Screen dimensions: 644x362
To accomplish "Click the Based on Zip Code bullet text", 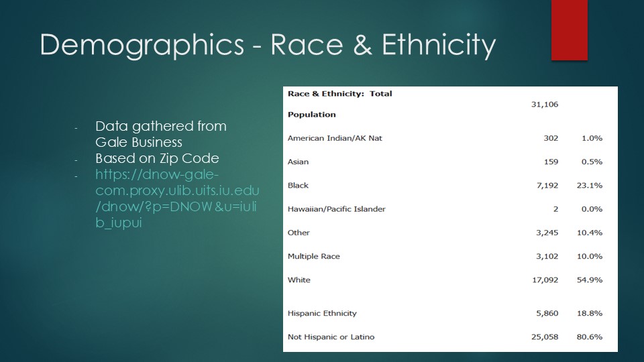I will coord(157,159).
